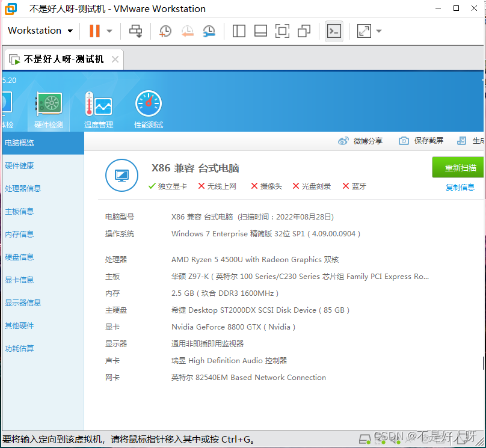
Task: Open the 性能测试 performance test section
Action: 149,110
